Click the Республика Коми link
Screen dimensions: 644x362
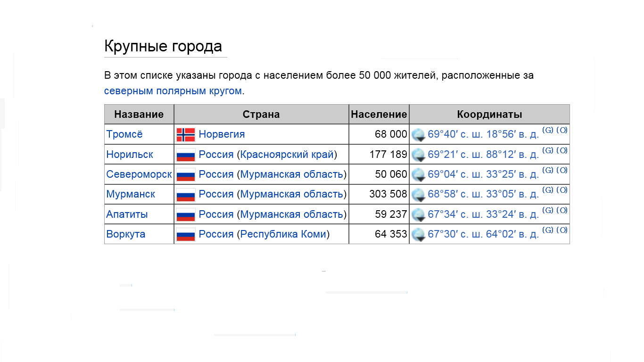[283, 234]
